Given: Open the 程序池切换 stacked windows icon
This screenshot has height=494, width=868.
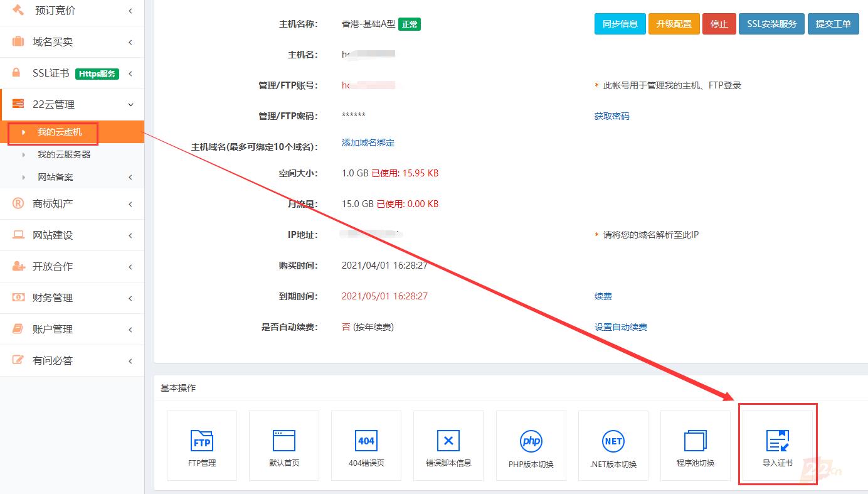Looking at the screenshot, I should pos(696,441).
